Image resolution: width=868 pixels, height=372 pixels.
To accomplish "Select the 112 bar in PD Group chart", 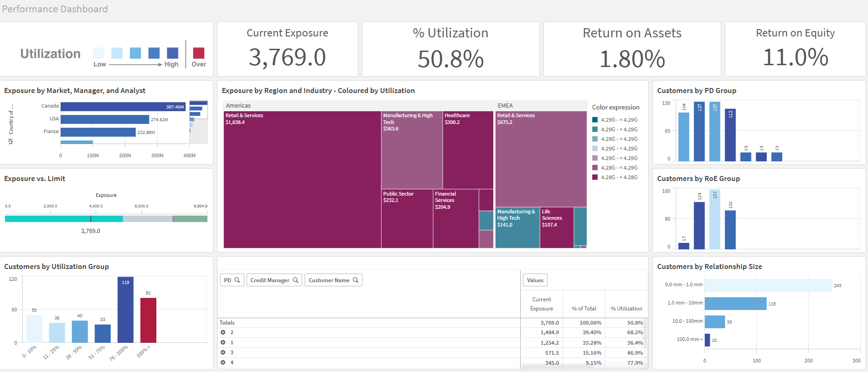I will pyautogui.click(x=730, y=135).
